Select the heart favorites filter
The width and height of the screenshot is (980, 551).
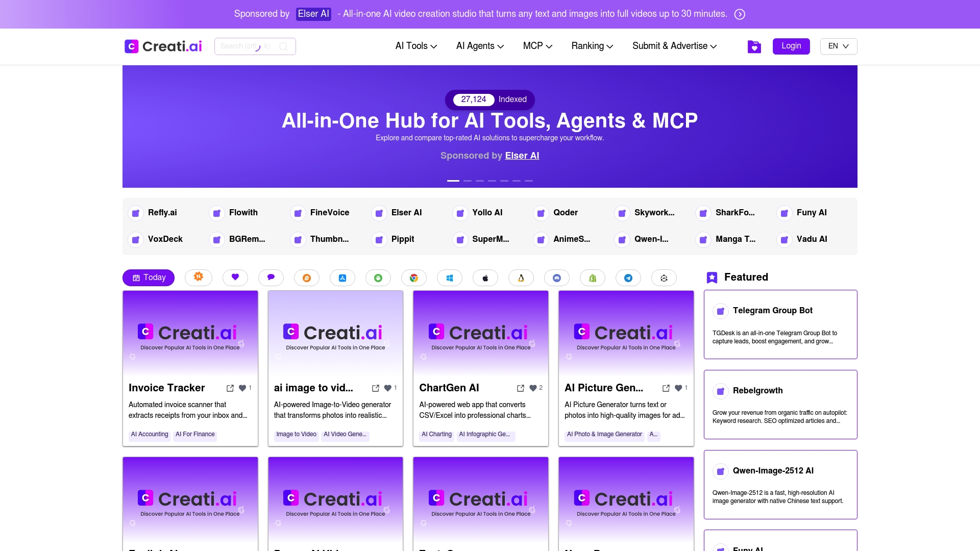[x=235, y=278]
